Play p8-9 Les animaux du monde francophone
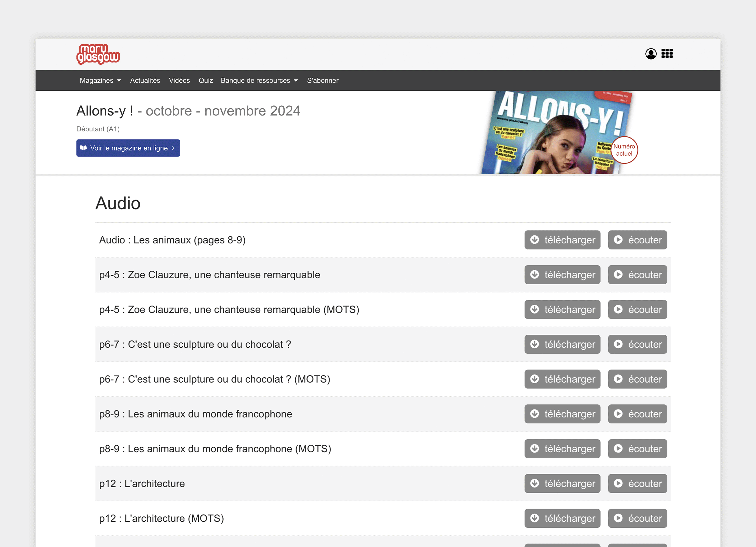 tap(637, 414)
